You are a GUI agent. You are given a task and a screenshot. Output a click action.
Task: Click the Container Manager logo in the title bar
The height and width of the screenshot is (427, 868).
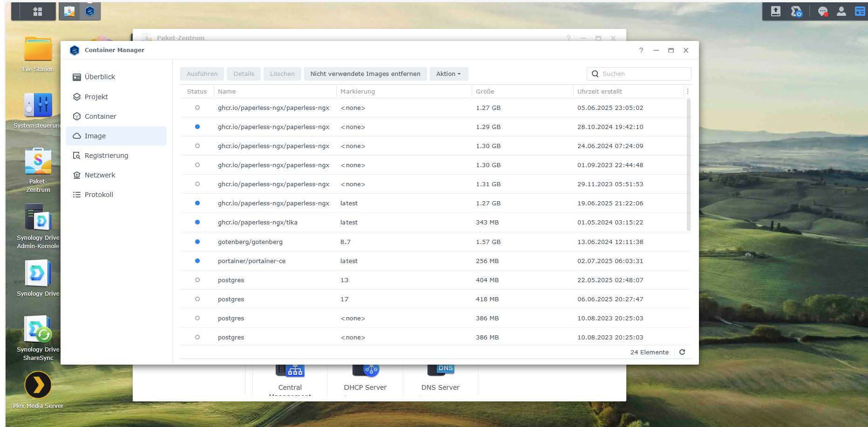click(x=75, y=50)
